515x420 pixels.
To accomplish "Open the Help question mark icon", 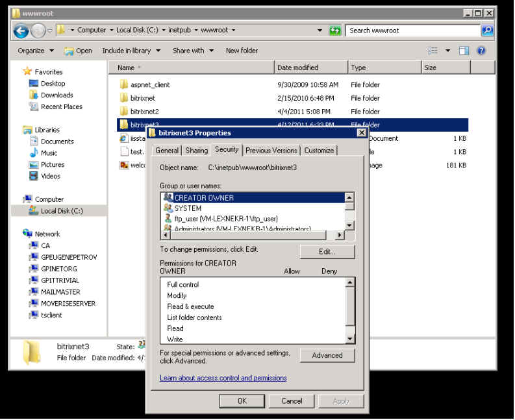I will point(481,51).
